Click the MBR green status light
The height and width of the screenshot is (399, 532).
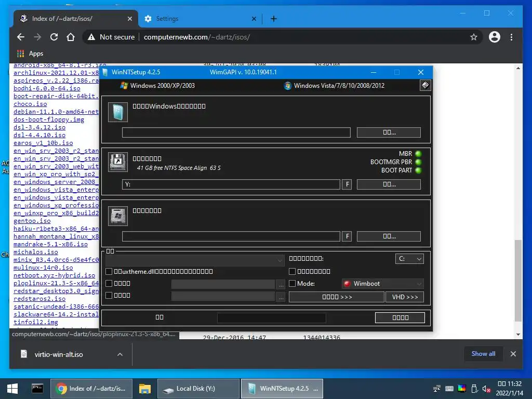[x=418, y=154]
